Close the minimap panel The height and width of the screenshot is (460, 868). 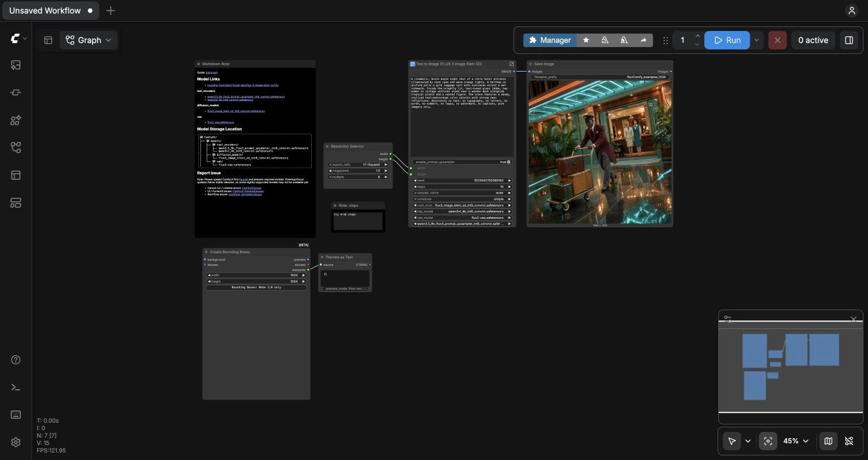(x=853, y=318)
